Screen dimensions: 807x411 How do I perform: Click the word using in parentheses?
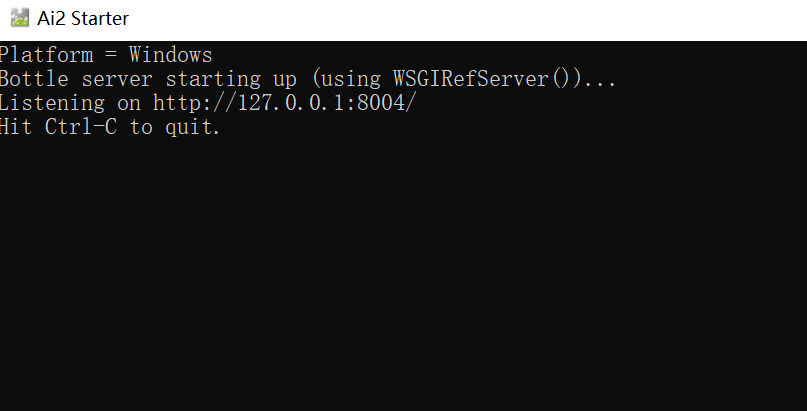tap(350, 80)
